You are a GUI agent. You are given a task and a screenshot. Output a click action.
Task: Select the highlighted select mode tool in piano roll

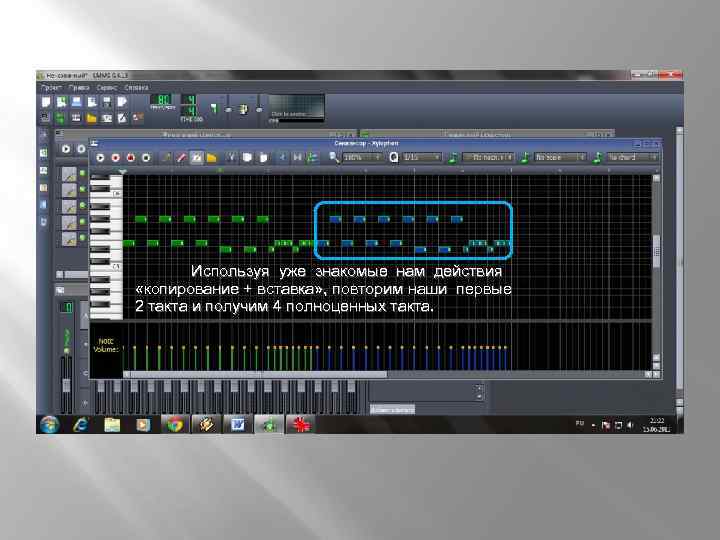(x=197, y=158)
